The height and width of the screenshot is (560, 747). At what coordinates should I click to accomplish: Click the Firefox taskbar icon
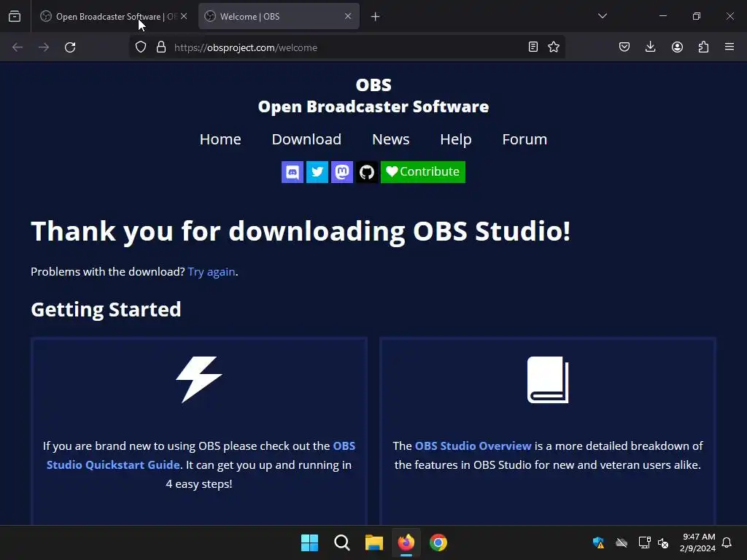(406, 542)
